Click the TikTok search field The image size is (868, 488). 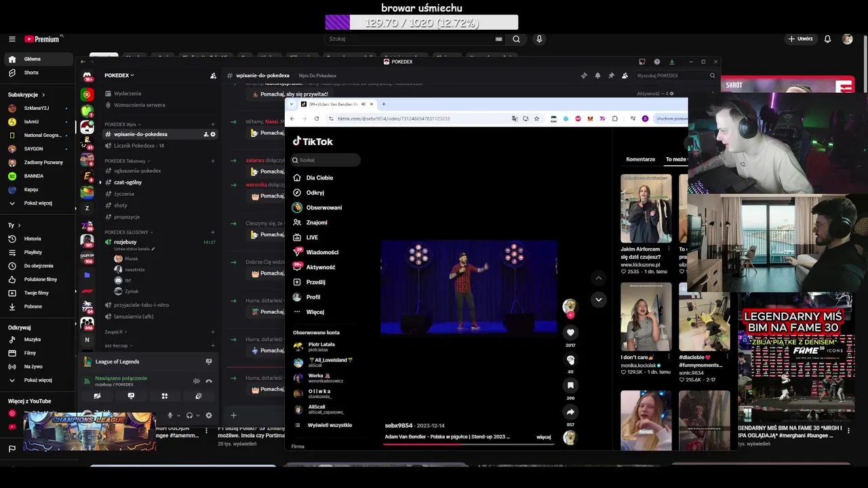click(325, 160)
